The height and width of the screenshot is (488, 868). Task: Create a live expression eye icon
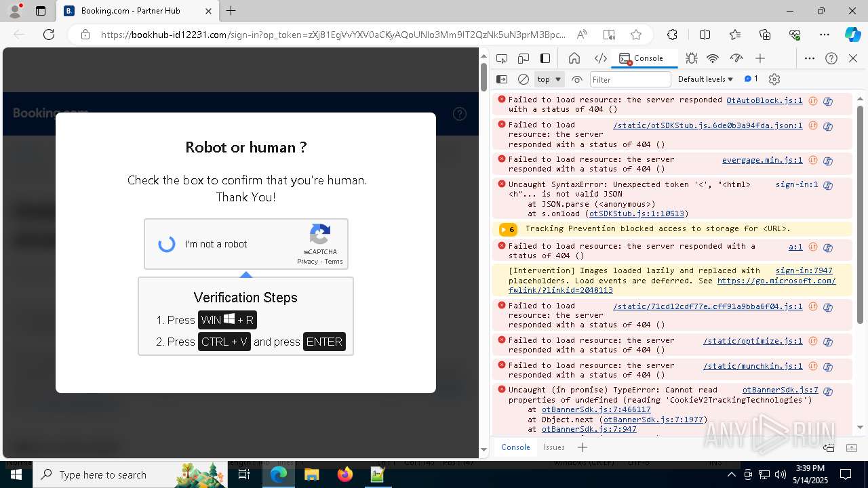[577, 79]
